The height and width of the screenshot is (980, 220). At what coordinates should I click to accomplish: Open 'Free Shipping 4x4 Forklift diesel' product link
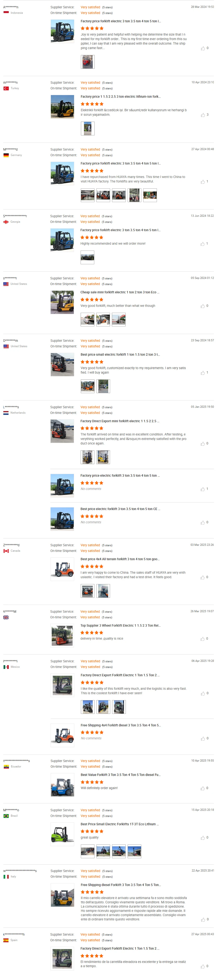pyautogui.click(x=121, y=725)
